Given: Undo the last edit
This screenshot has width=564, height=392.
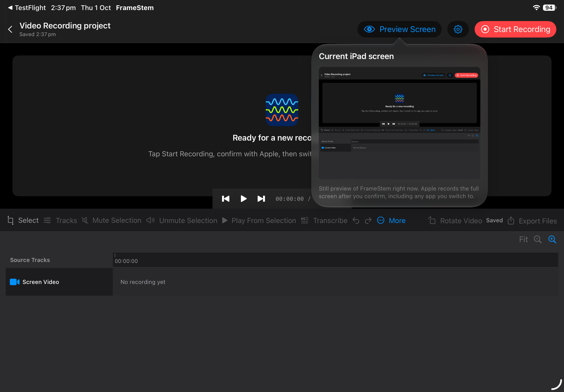Looking at the screenshot, I should tap(356, 221).
